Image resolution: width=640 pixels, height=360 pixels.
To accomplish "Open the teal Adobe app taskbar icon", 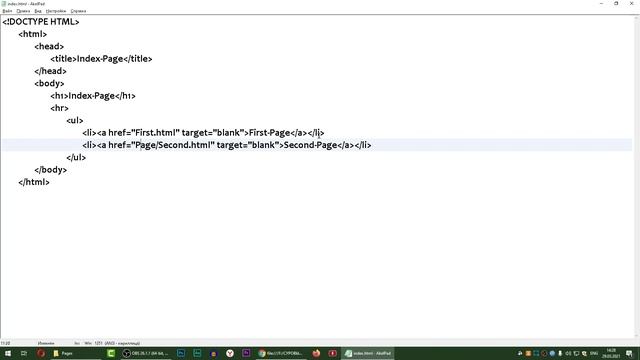I will (197, 353).
